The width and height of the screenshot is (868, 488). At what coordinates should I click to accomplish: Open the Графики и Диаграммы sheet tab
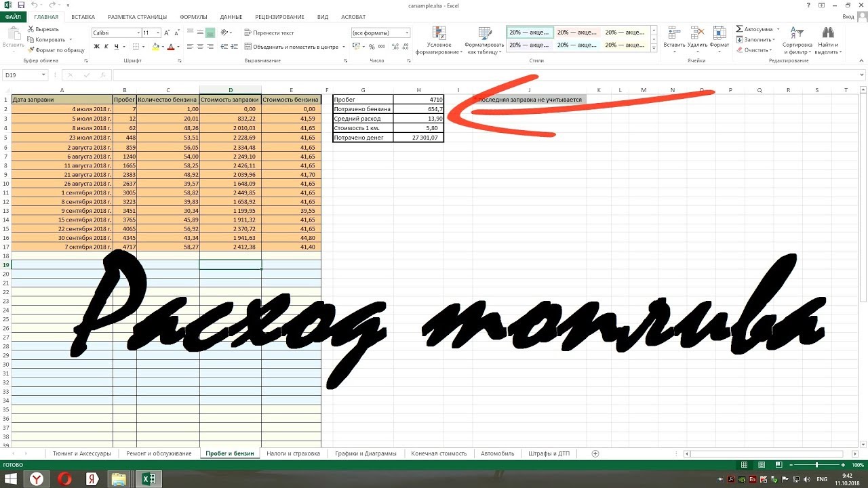tap(366, 453)
